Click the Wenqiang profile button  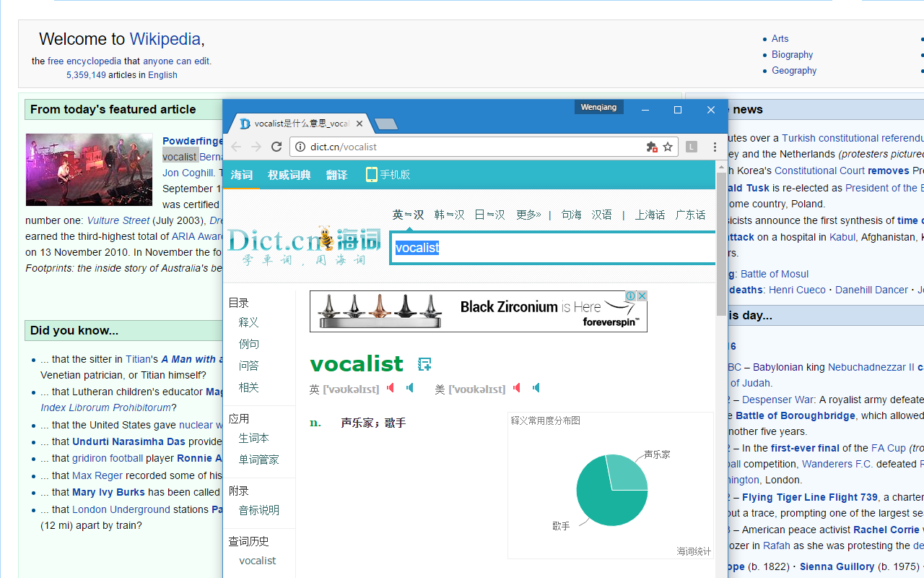pos(598,107)
